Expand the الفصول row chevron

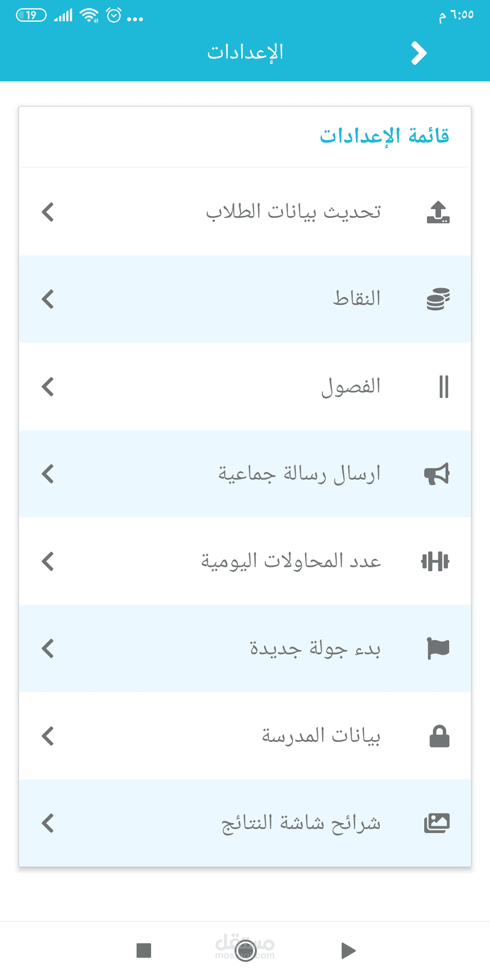pyautogui.click(x=48, y=387)
